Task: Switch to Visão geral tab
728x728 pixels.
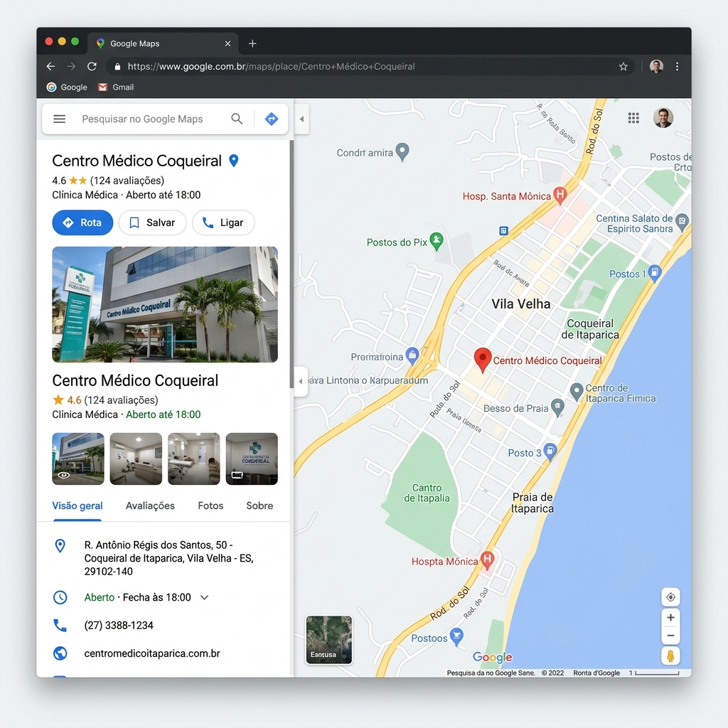Action: pos(77,505)
